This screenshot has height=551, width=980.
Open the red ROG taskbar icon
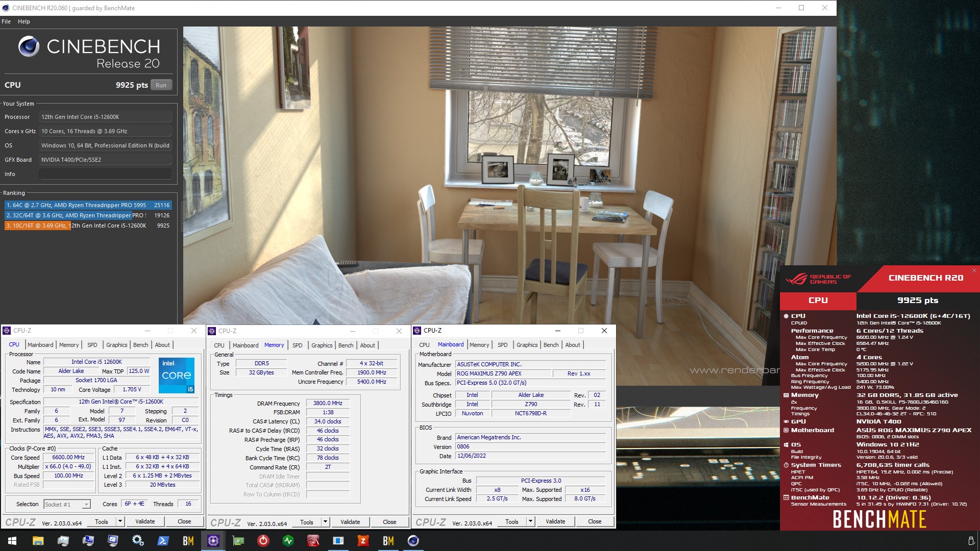(313, 541)
